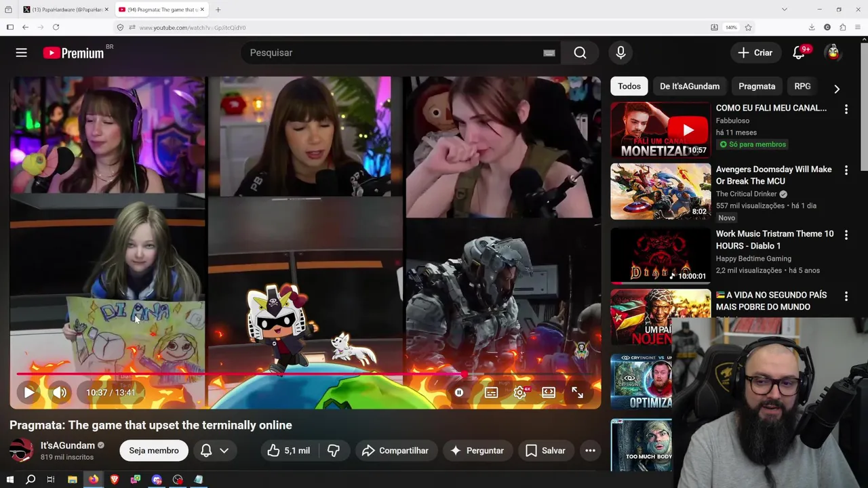Image resolution: width=868 pixels, height=488 pixels.
Task: Bookmark this page with star icon
Action: click(748, 27)
